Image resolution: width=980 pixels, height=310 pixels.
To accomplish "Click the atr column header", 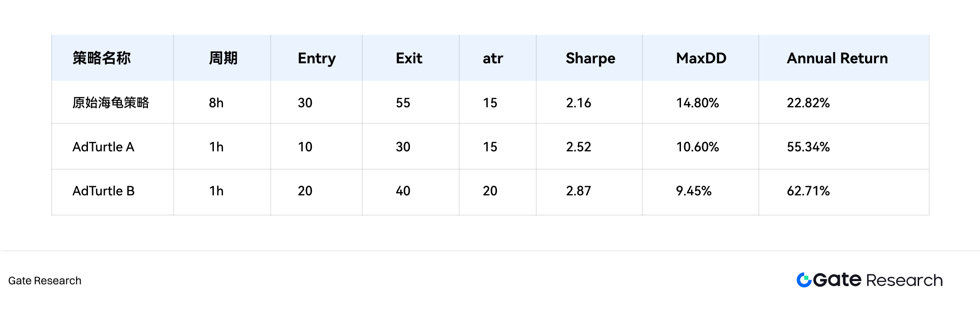I will (x=493, y=58).
